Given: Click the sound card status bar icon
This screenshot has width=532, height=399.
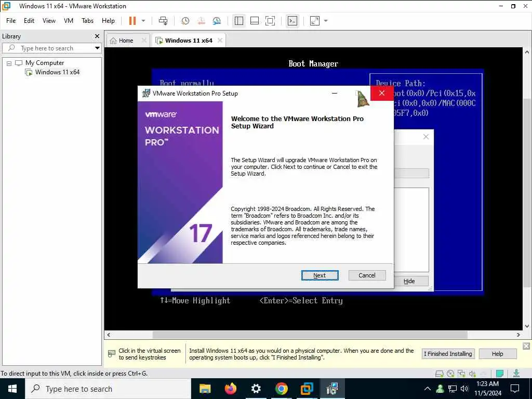Looking at the screenshot, I should (472, 374).
